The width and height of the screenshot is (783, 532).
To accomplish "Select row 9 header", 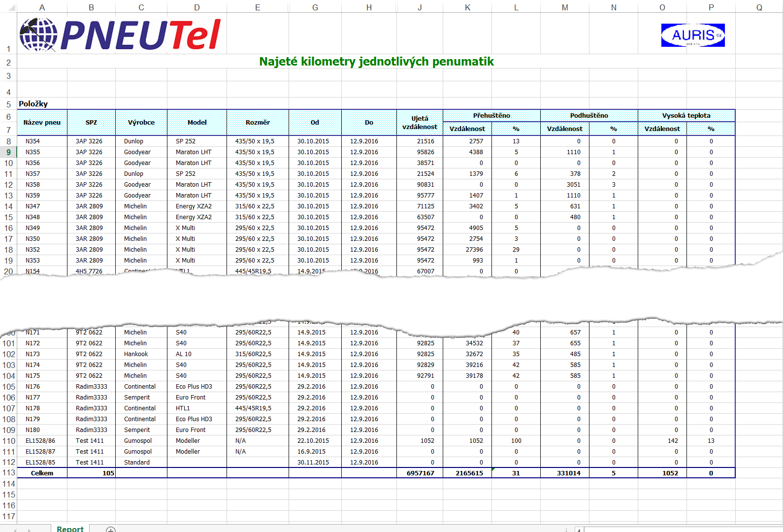I will click(8, 152).
